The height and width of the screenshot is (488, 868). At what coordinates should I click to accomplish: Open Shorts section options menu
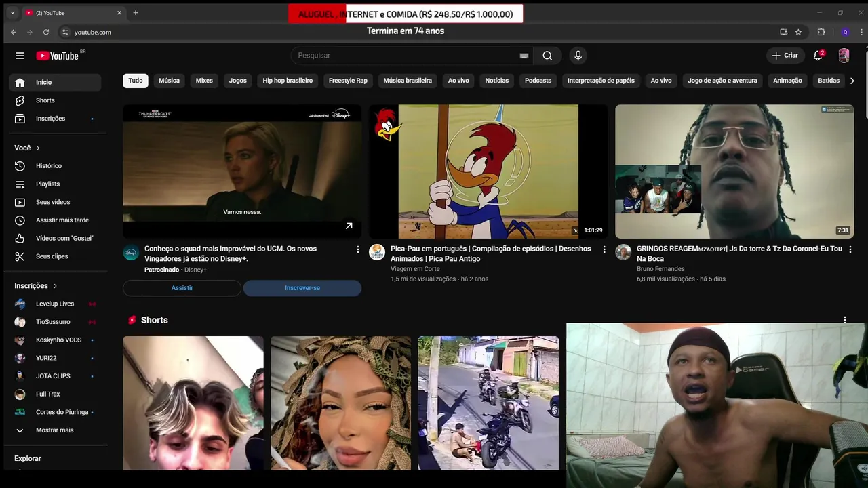(845, 320)
